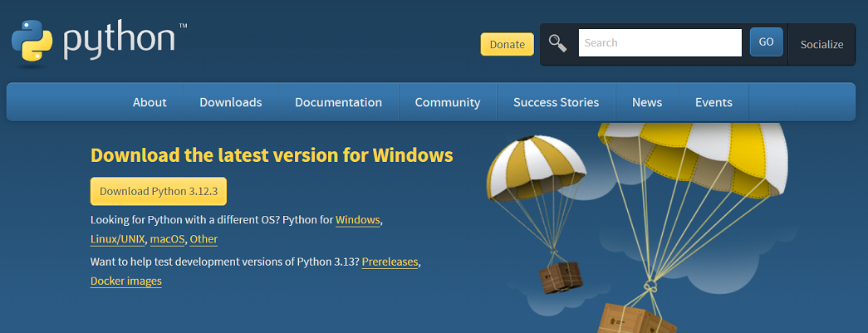
Task: Open the Events menu
Action: 714,102
